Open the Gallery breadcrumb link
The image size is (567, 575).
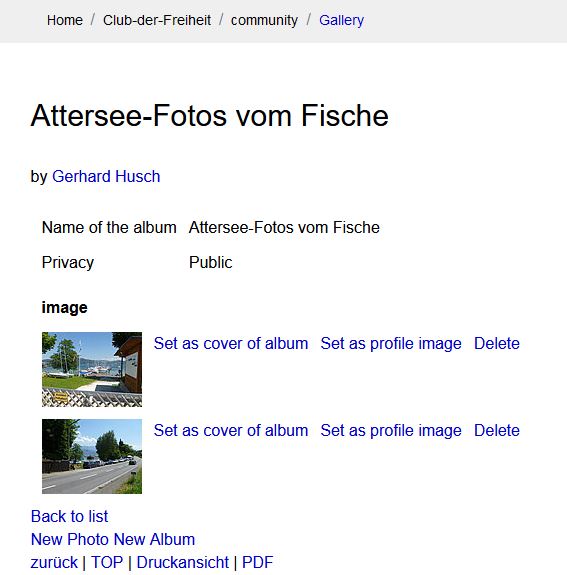point(341,20)
